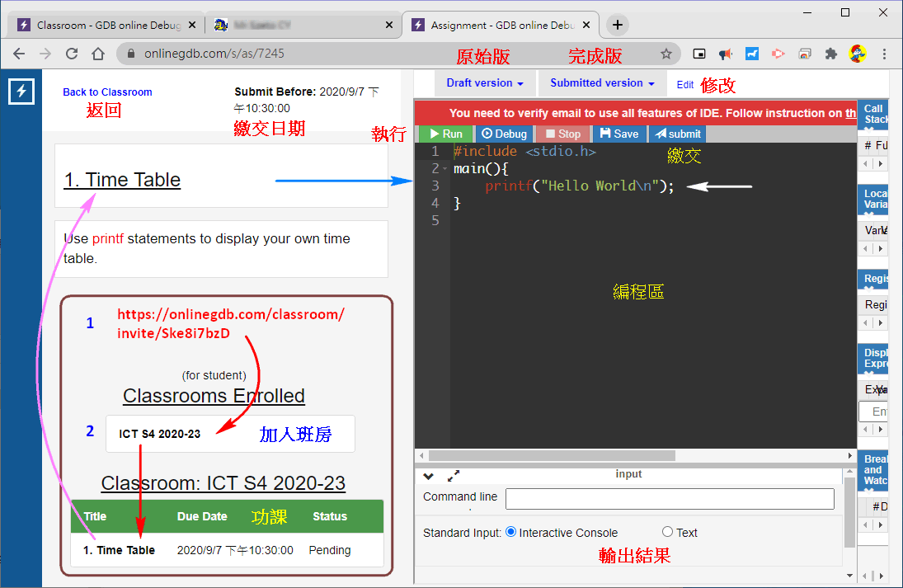Click the Back to Classroom link

pos(107,92)
